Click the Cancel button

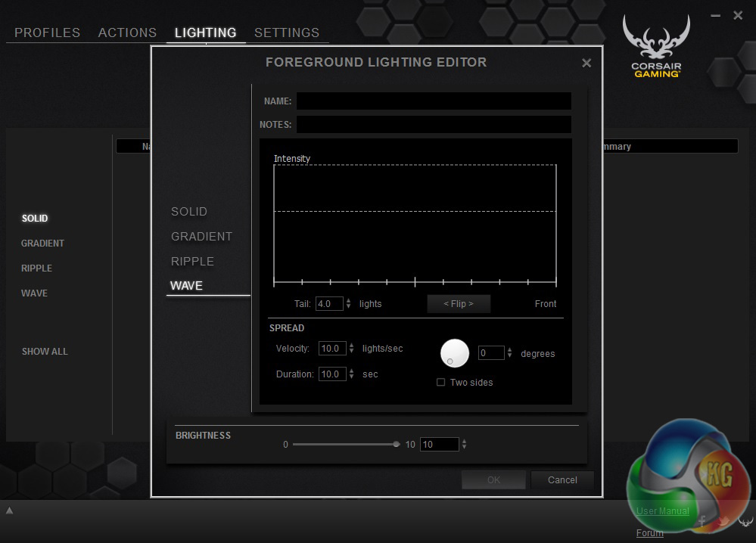pos(562,480)
